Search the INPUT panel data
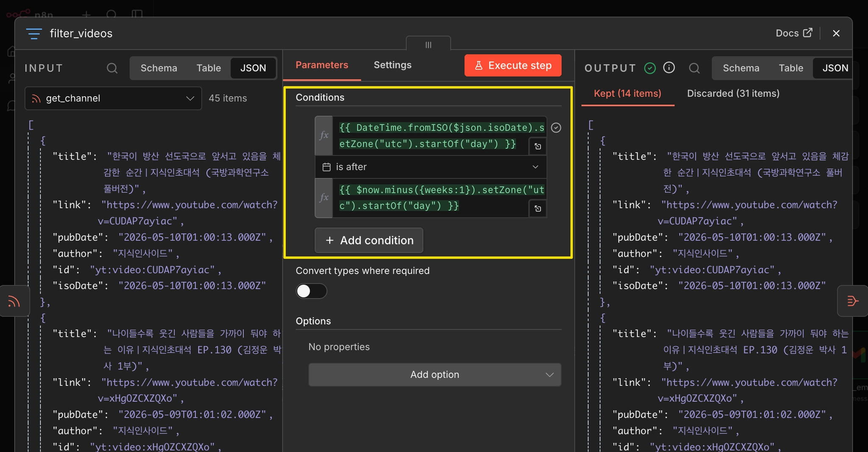Screen dimensions: 868x452 tap(112, 68)
